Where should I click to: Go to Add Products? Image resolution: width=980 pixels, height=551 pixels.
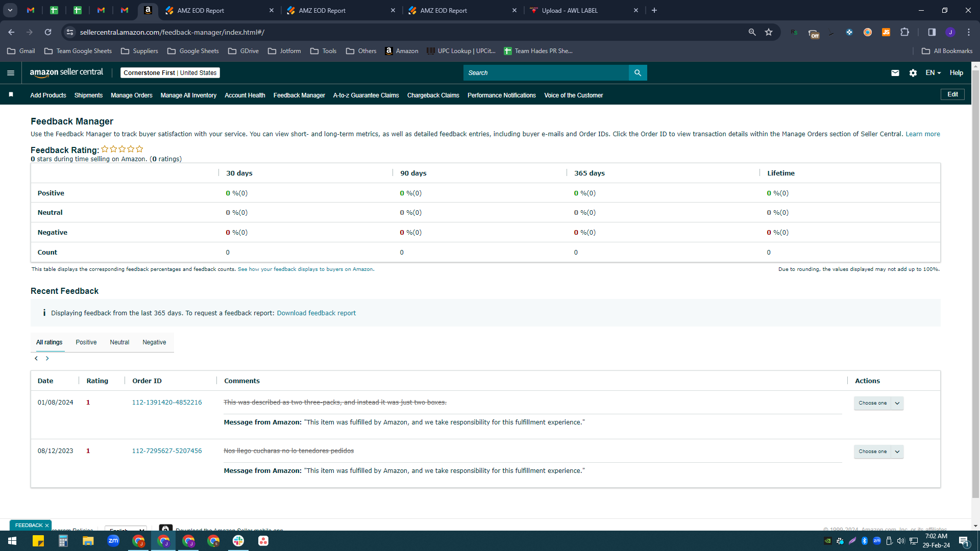(x=48, y=95)
